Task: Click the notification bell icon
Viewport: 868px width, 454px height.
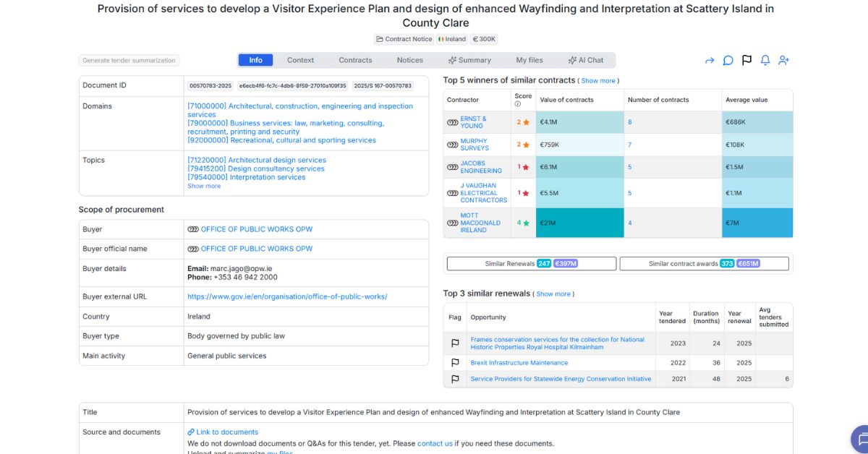Action: click(x=765, y=61)
